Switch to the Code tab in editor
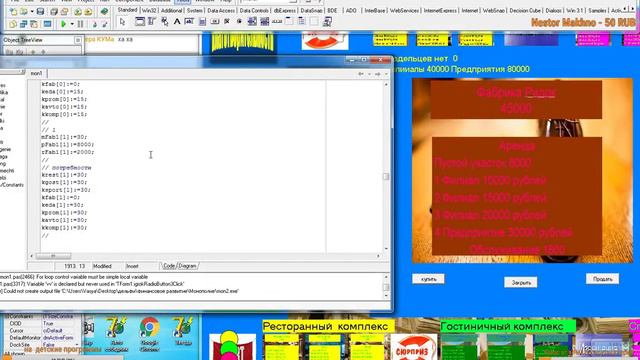640x360 pixels. 169,266
